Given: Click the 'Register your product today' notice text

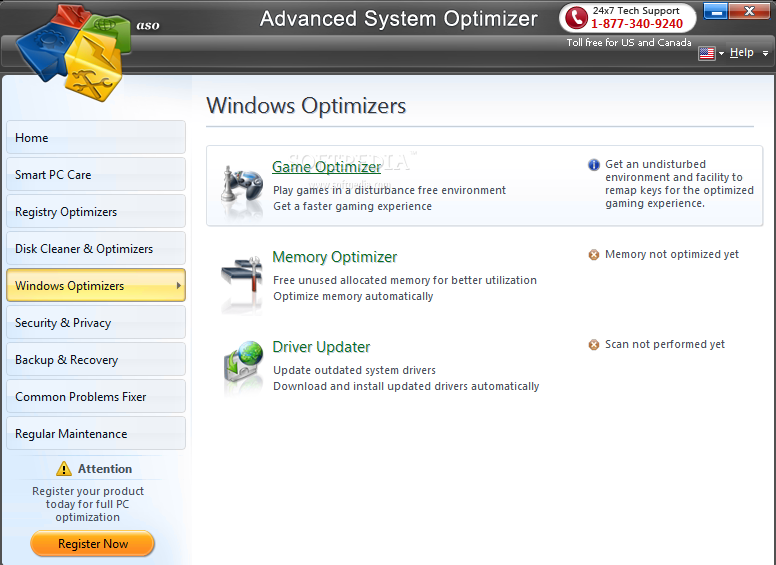Looking at the screenshot, I should 88,504.
